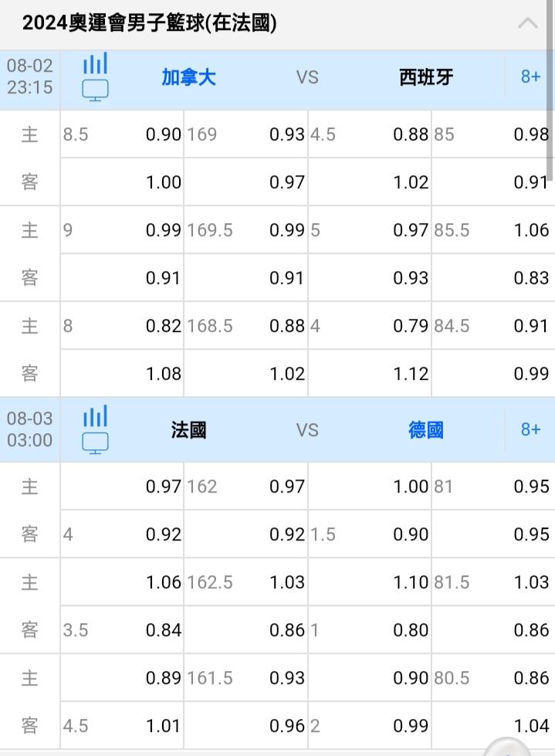Viewport: 555px width, 756px height.
Task: Select 法國 team name
Action: [188, 430]
